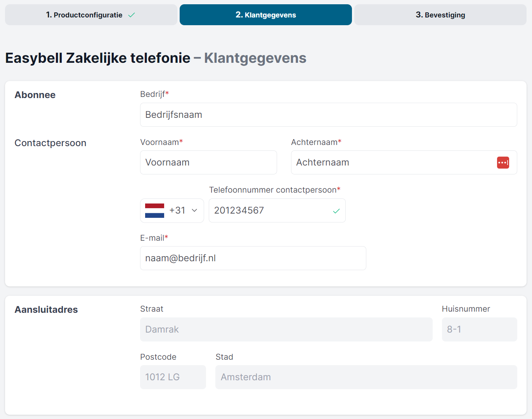Click the Easybell Zakelijke telefonie page title
The image size is (532, 419).
coord(98,58)
